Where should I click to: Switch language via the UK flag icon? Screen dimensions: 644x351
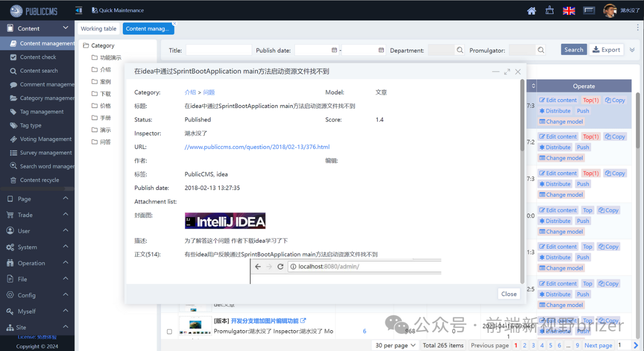(x=569, y=10)
